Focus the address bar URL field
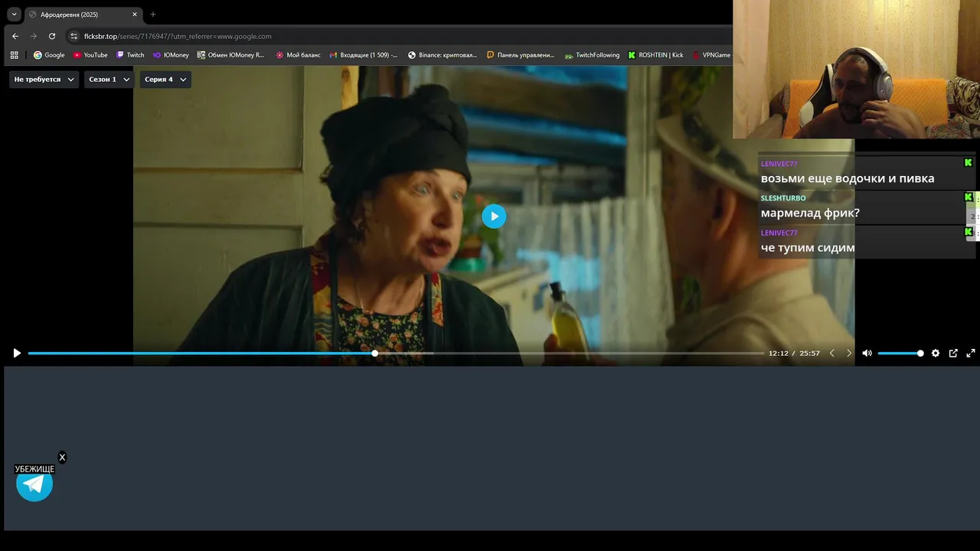 click(x=398, y=36)
